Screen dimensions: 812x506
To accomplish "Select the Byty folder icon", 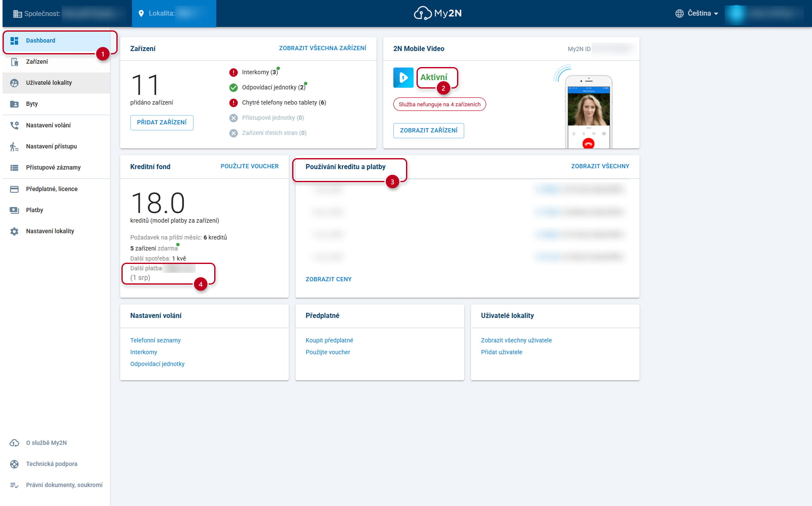I will (14, 104).
